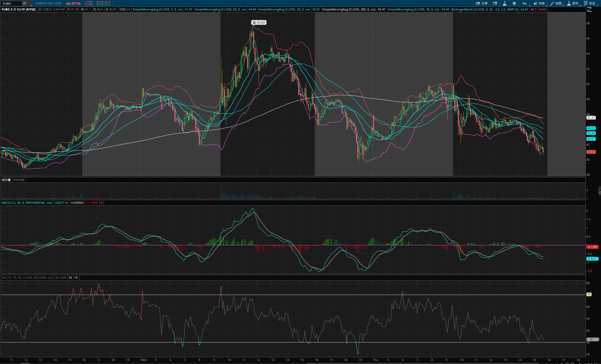
Task: Click the 'Thu' date label on time axis
Action: 375,360
